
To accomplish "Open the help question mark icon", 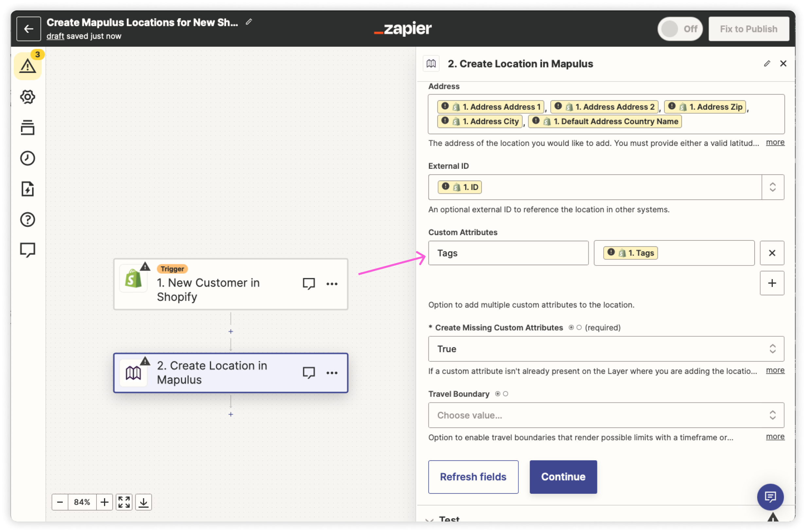I will pyautogui.click(x=27, y=220).
